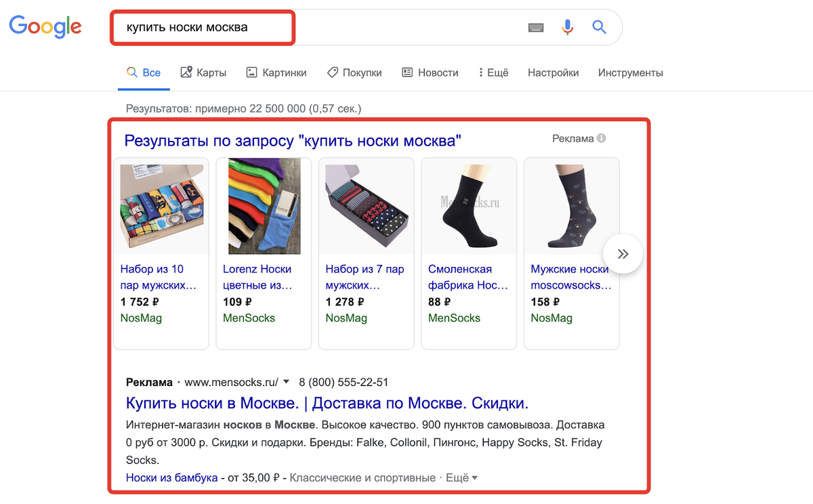Screen dimensions: 813x504
Task: Open the black Смоленская фабрика sock thumbnail
Action: (x=470, y=207)
